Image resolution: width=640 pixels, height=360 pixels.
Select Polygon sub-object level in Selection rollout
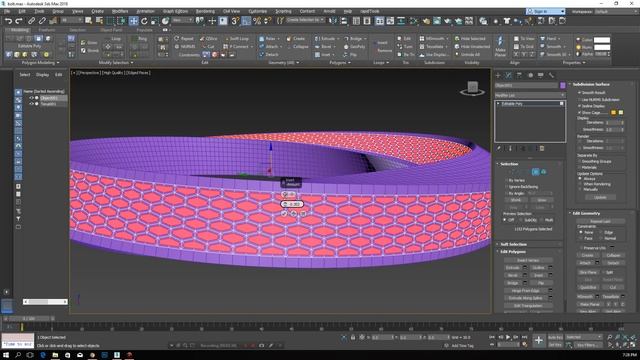[x=536, y=172]
